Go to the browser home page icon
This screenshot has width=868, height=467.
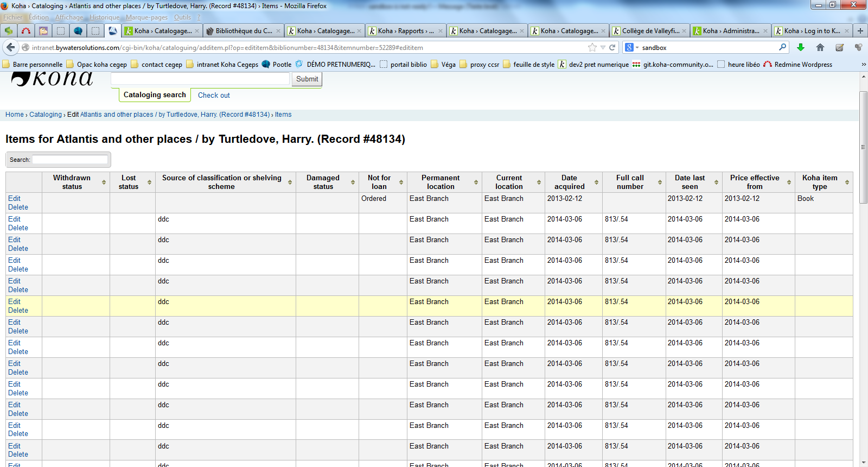820,47
